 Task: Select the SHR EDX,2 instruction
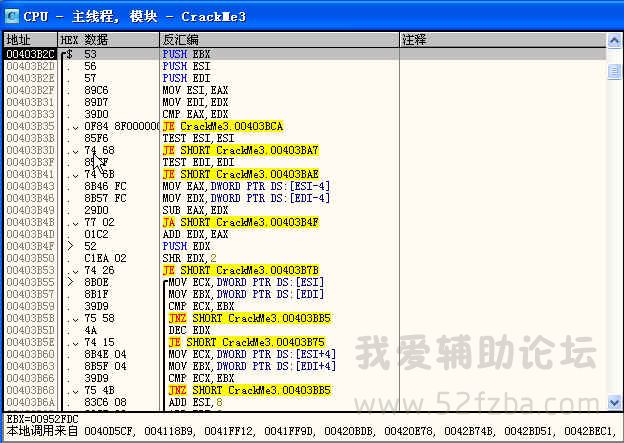[x=192, y=258]
